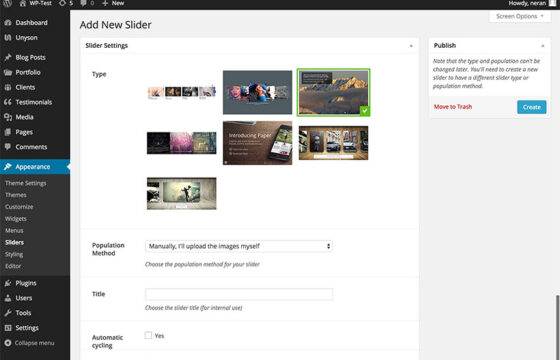
Task: Click the Collapse menu arrow icon
Action: pos(8,343)
